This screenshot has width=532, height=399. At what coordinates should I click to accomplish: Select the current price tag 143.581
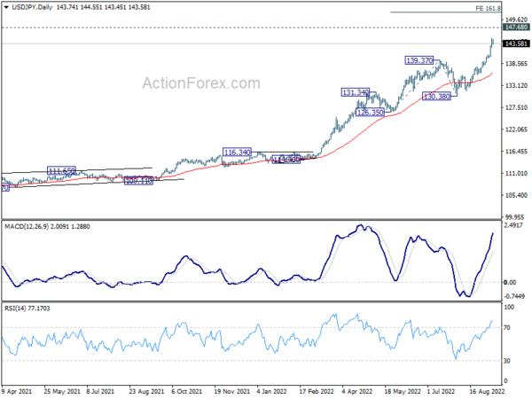point(516,43)
